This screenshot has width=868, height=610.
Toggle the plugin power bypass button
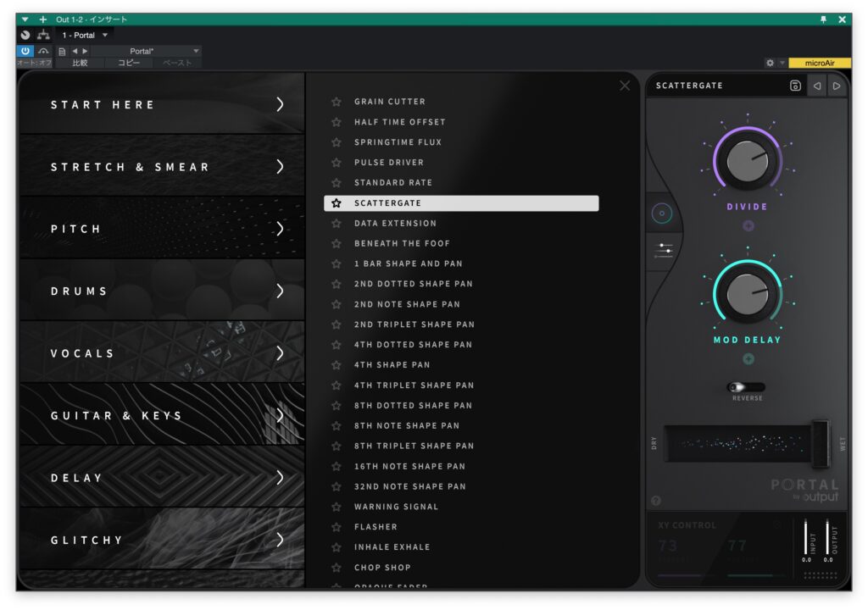coord(25,51)
